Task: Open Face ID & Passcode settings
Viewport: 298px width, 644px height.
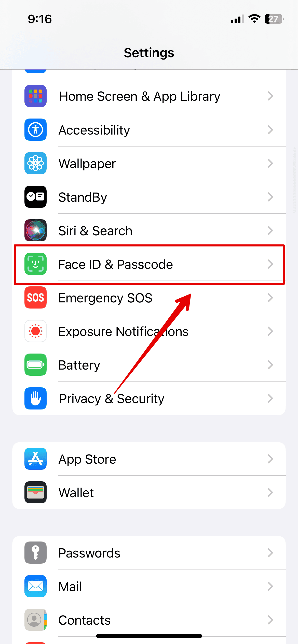Action: pyautogui.click(x=149, y=264)
